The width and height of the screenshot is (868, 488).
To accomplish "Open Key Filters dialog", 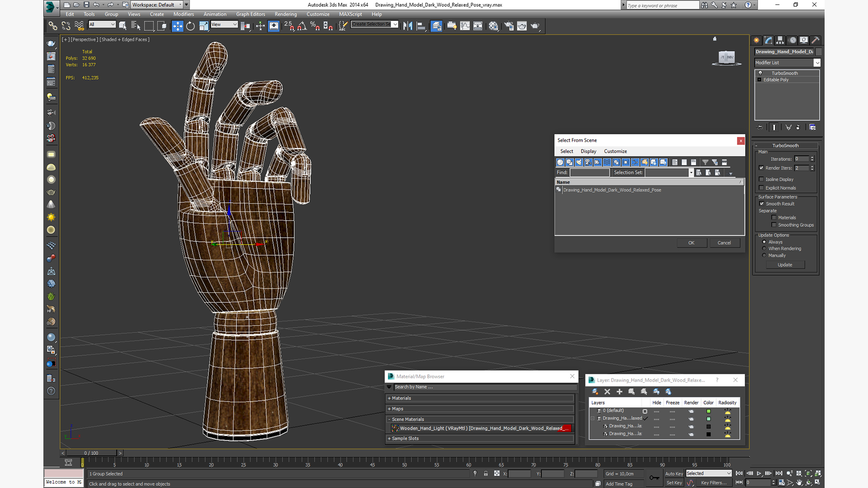I will (714, 483).
